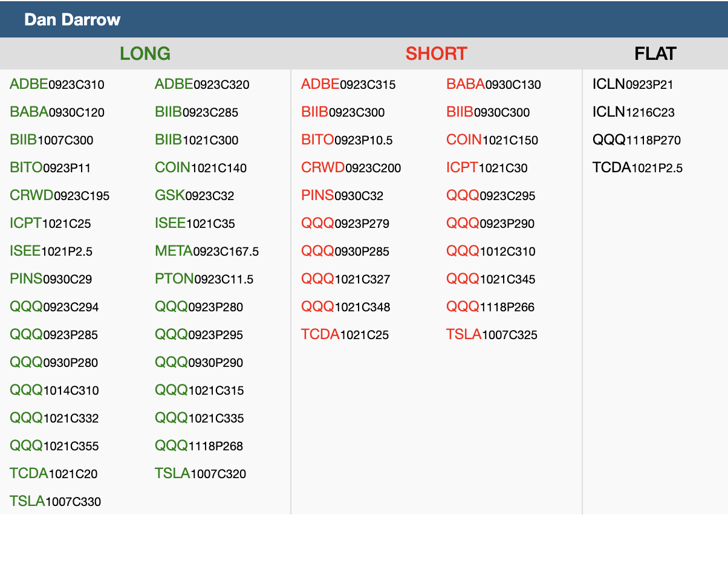Select the SHORT column header
728x567 pixels.
[436, 54]
